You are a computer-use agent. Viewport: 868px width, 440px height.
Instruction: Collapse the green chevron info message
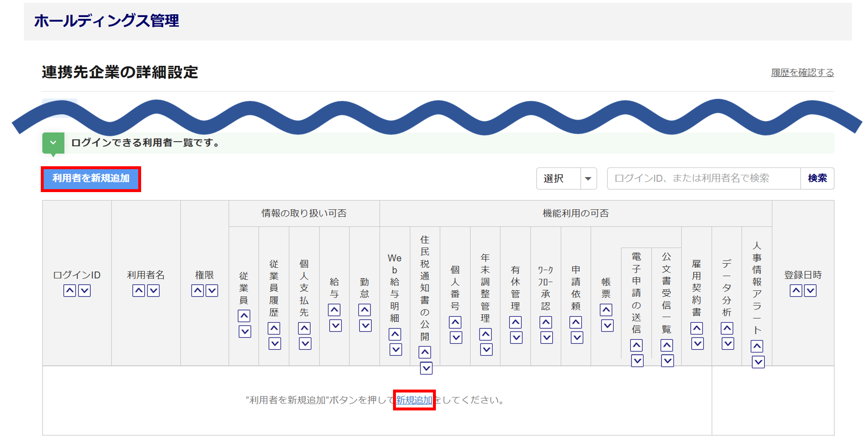click(x=53, y=143)
